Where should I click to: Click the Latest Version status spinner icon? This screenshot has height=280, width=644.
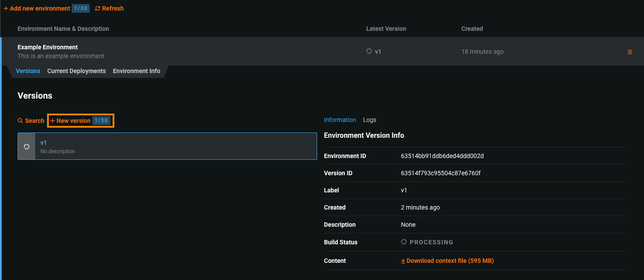pyautogui.click(x=369, y=52)
